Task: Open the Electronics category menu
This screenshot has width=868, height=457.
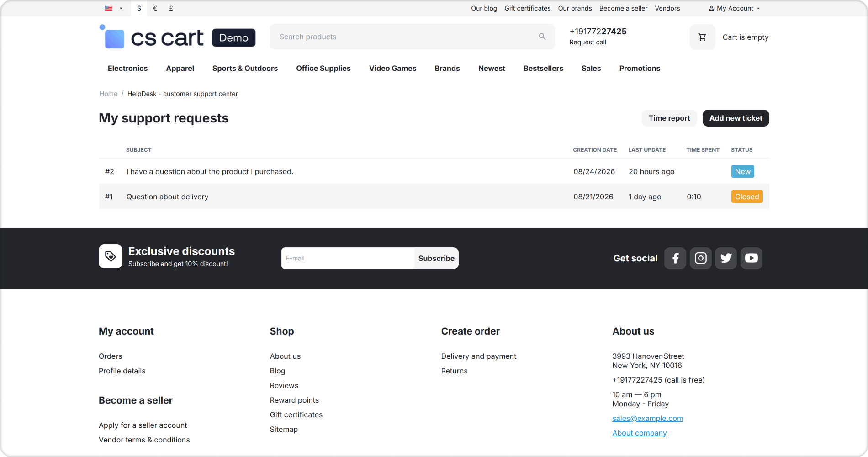Action: click(127, 68)
